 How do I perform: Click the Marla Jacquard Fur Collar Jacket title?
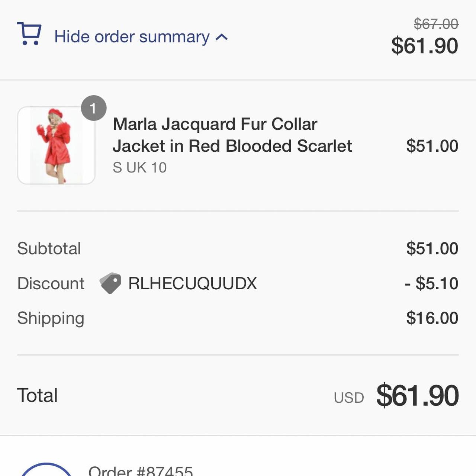click(x=232, y=135)
